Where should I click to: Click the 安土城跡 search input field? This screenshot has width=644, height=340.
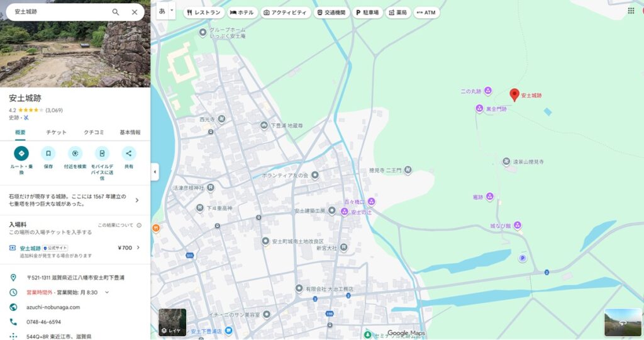coord(60,12)
